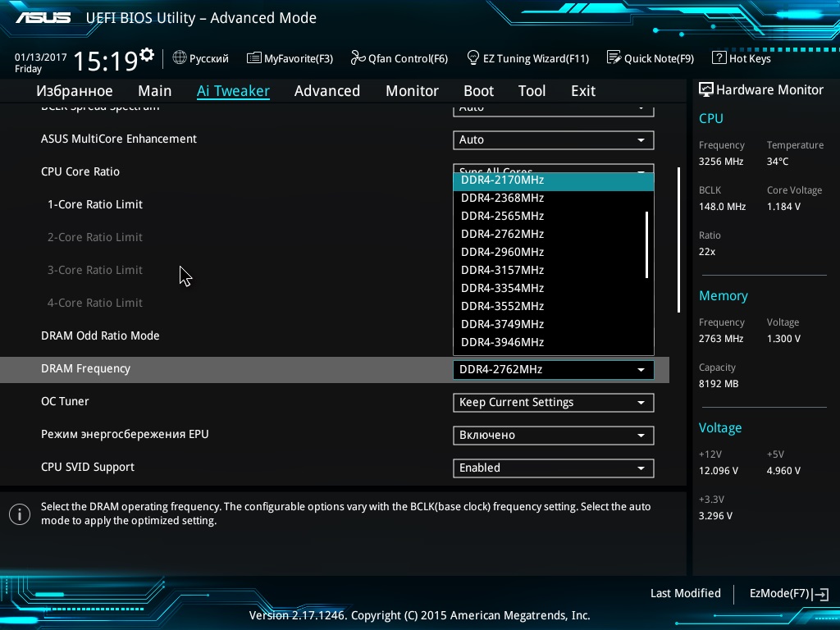Click the +12V 12.096 V reading

pyautogui.click(x=719, y=470)
